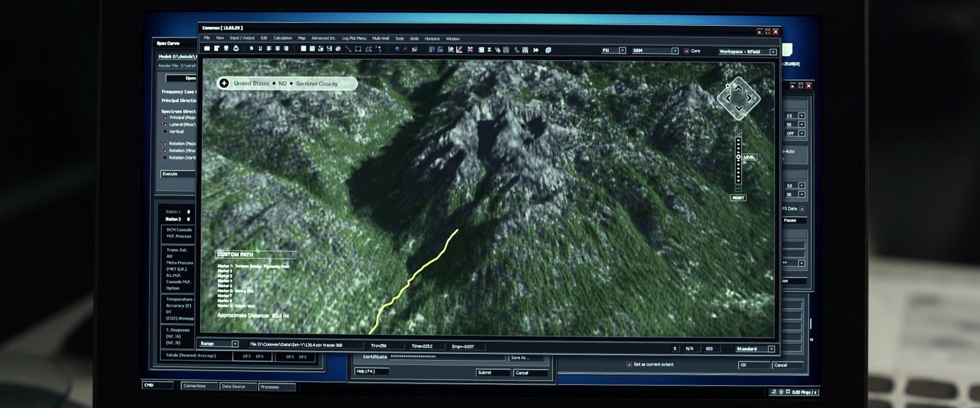Adjust the LEVEL zoom slider handle

tap(739, 157)
